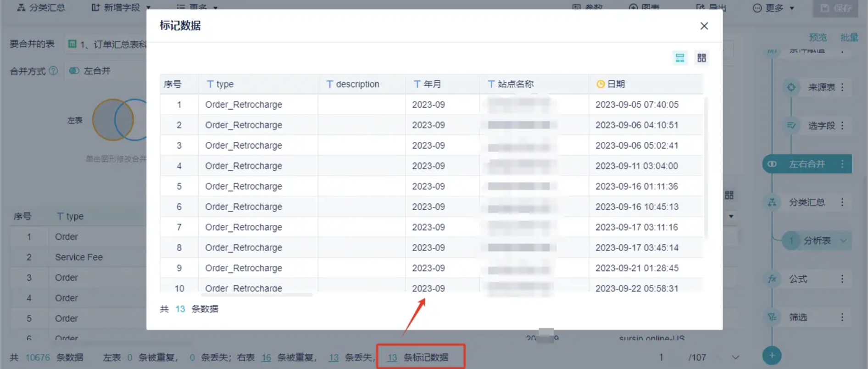Viewport: 868px width, 369px height.
Task: Select Service Fee cell in background table
Action: tap(79, 257)
